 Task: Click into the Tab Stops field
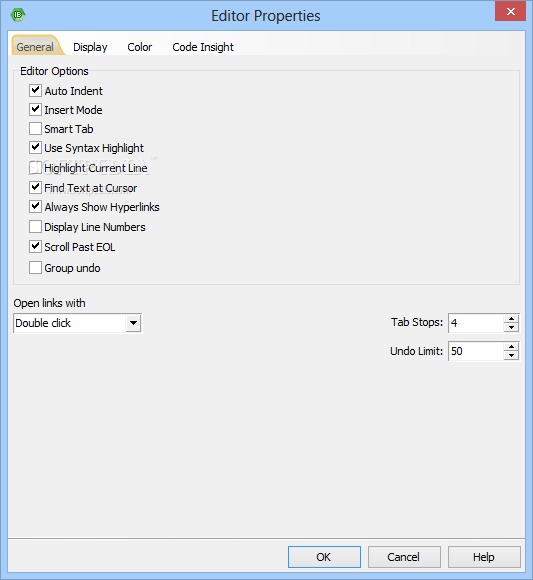click(476, 323)
